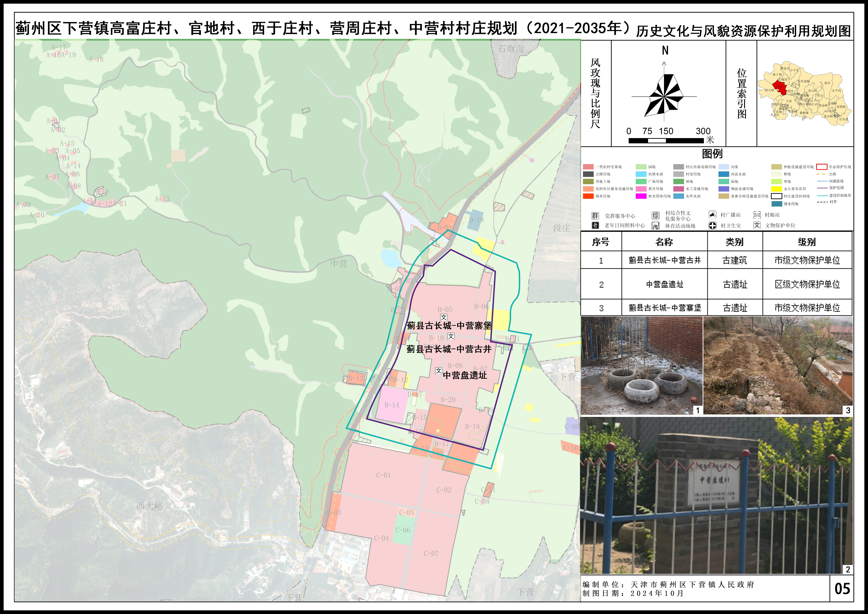Click the 老年日间照料中心 legend icon
Image resolution: width=868 pixels, height=614 pixels.
tap(595, 225)
